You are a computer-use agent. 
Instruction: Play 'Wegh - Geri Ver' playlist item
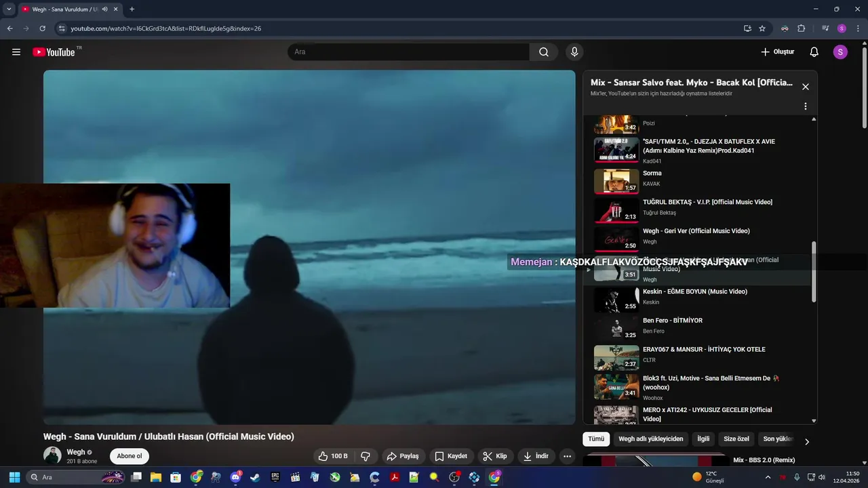click(x=698, y=238)
